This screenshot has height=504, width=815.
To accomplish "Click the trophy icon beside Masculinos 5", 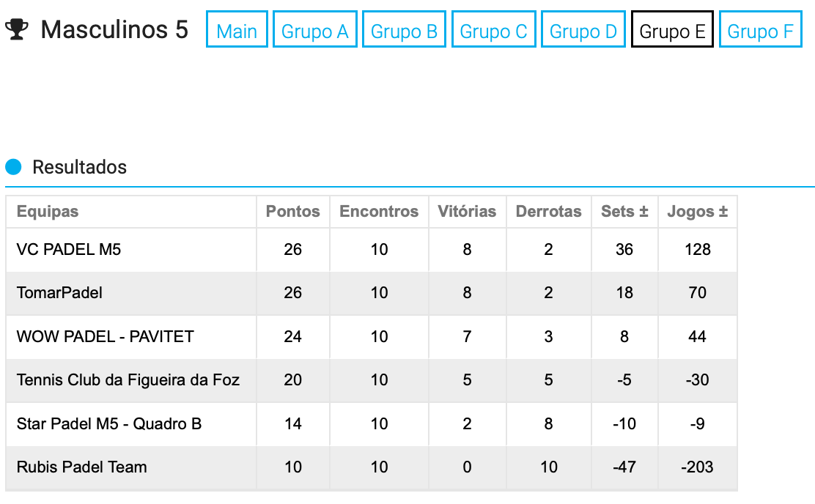I will (x=17, y=29).
